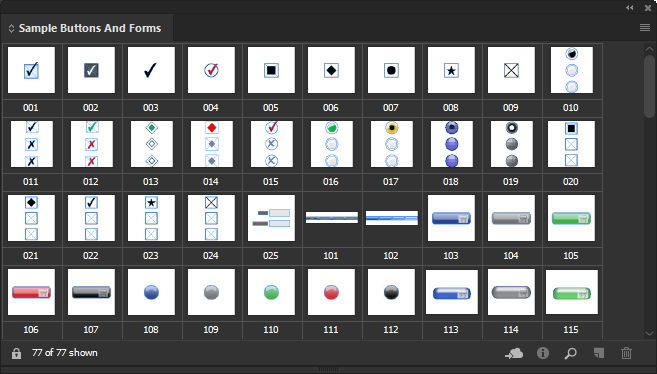Viewport: 657px width, 374px height.
Task: Choose gray pill cart button 114
Action: click(511, 292)
